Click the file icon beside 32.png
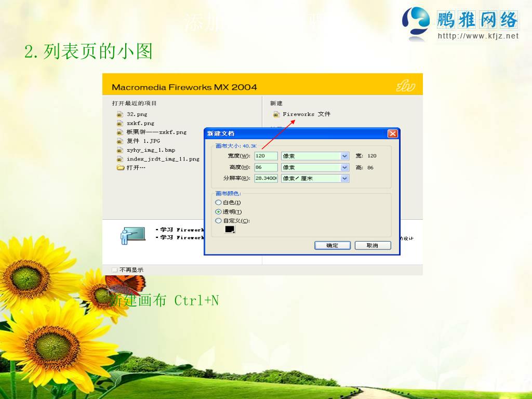Viewport: 532px width, 399px height. click(120, 114)
